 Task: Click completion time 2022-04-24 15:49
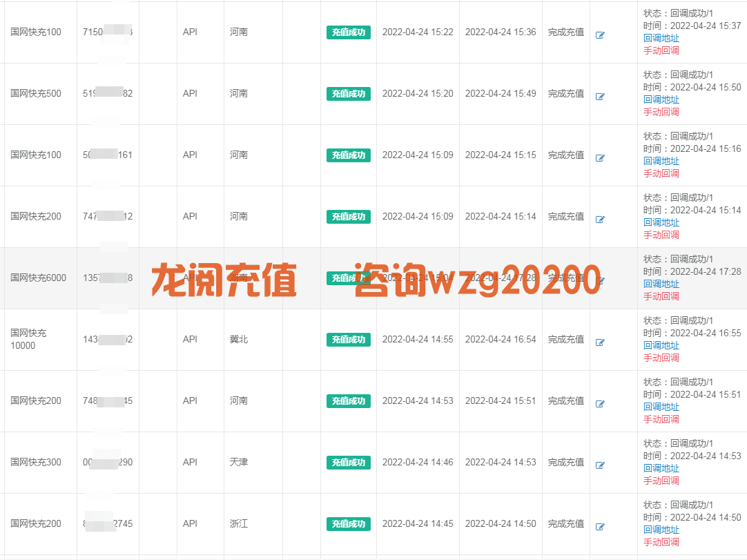pos(501,93)
